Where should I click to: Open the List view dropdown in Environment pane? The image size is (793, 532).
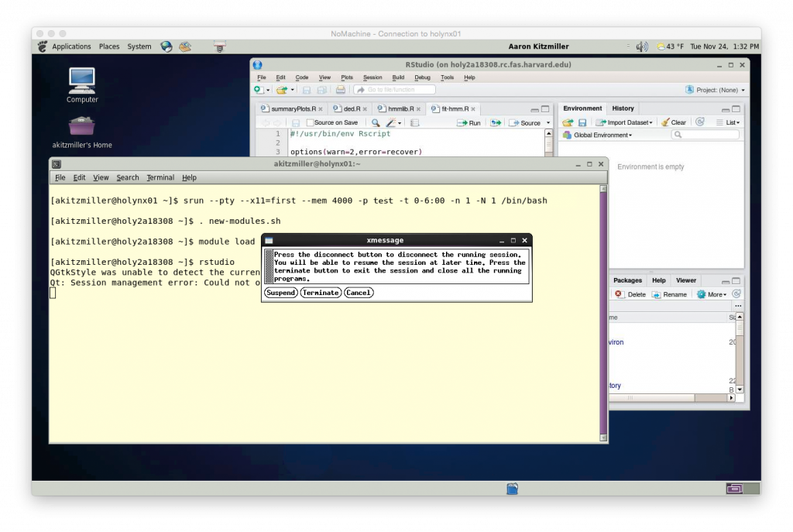(727, 122)
